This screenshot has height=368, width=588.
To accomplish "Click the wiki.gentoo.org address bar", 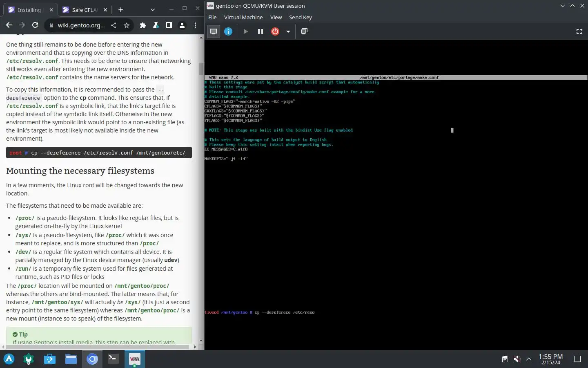I will tap(81, 25).
